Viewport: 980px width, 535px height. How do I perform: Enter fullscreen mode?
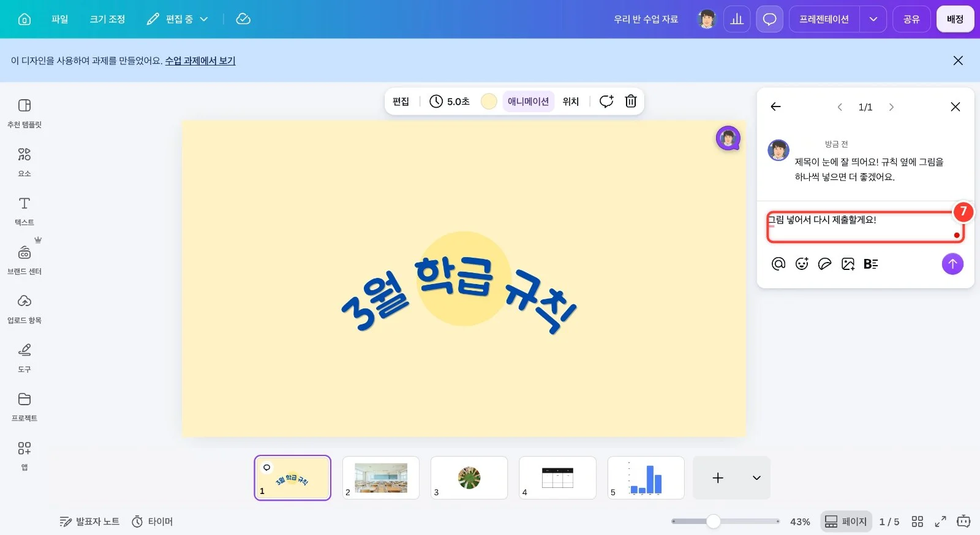pos(940,522)
